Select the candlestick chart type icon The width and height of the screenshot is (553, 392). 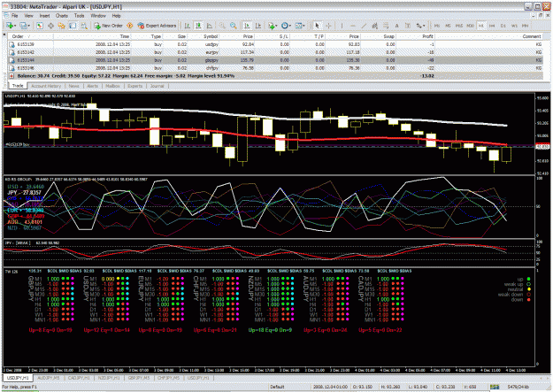pos(198,26)
